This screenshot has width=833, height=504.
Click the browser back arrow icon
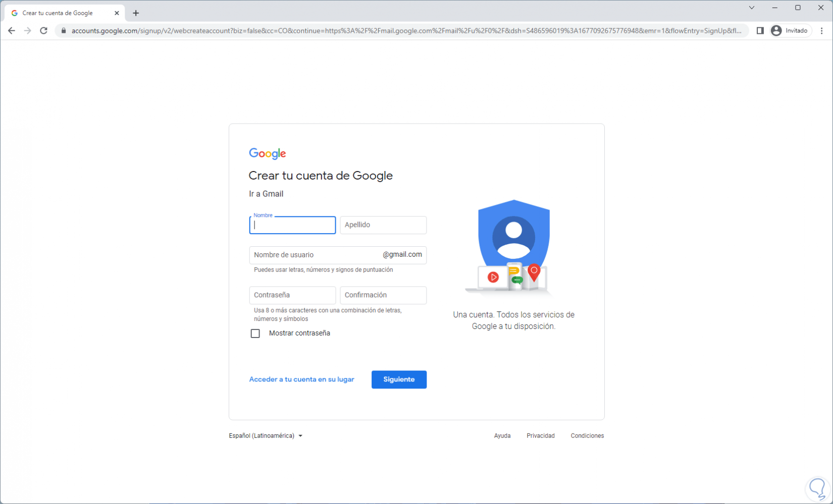(x=12, y=31)
